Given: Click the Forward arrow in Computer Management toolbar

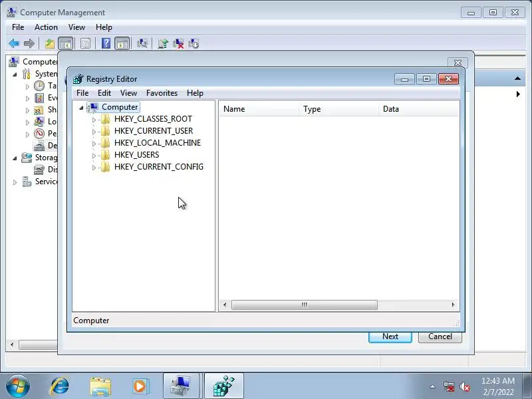Looking at the screenshot, I should [x=29, y=43].
